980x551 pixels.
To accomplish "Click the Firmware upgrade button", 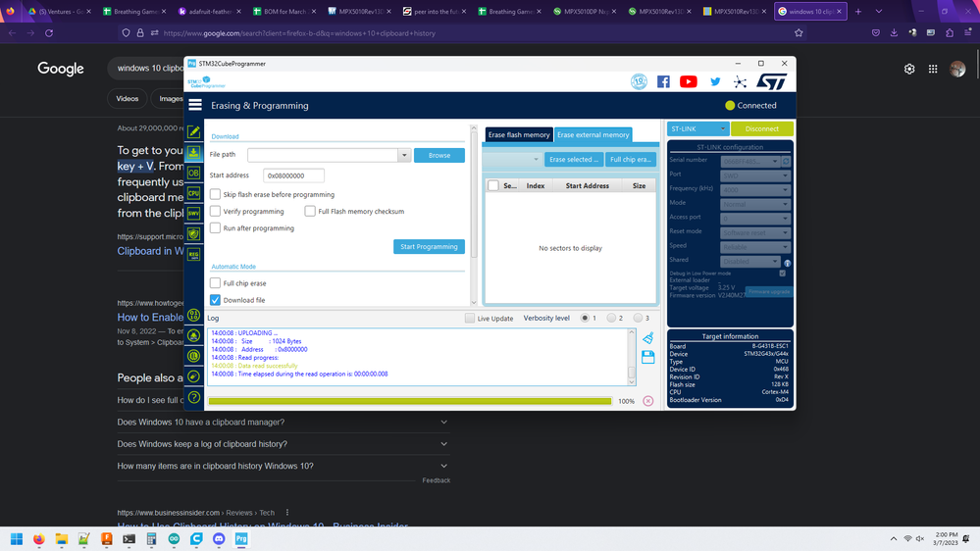I will coord(769,292).
